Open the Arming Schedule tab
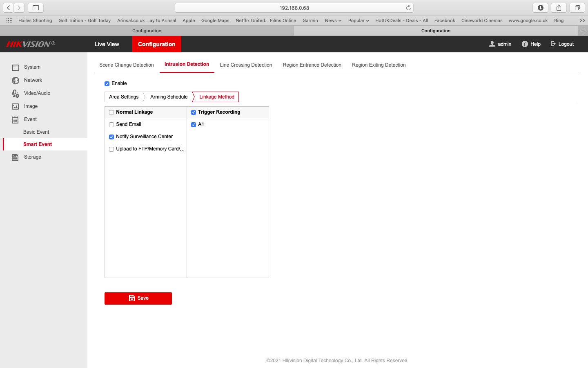588x368 pixels. pyautogui.click(x=169, y=96)
